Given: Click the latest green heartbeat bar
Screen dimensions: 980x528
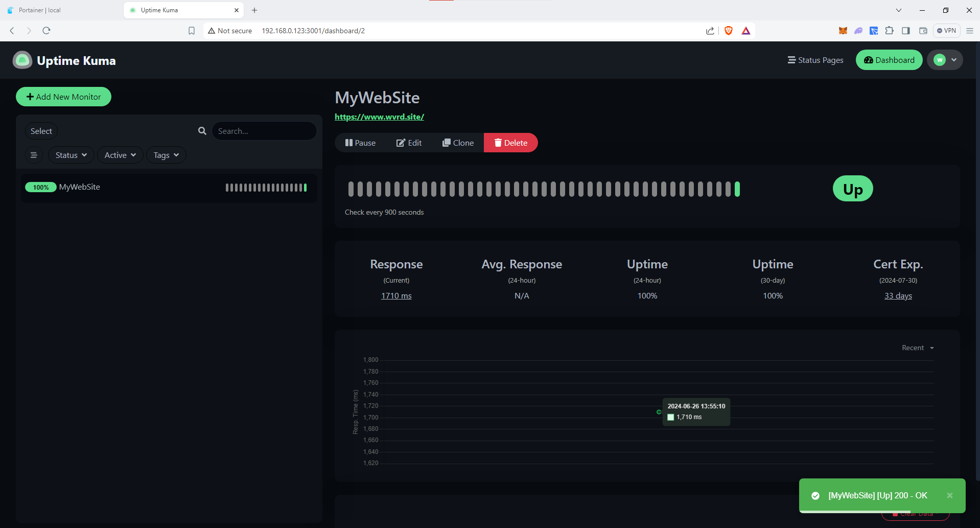Looking at the screenshot, I should (737, 189).
